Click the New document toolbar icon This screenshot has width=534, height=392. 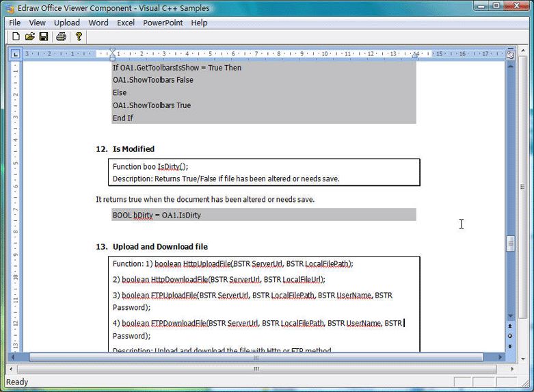(x=16, y=36)
